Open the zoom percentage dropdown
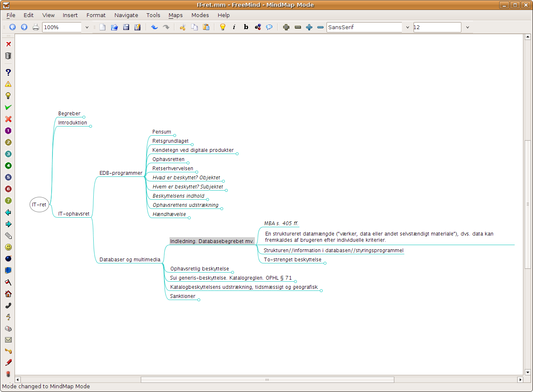 pos(87,27)
